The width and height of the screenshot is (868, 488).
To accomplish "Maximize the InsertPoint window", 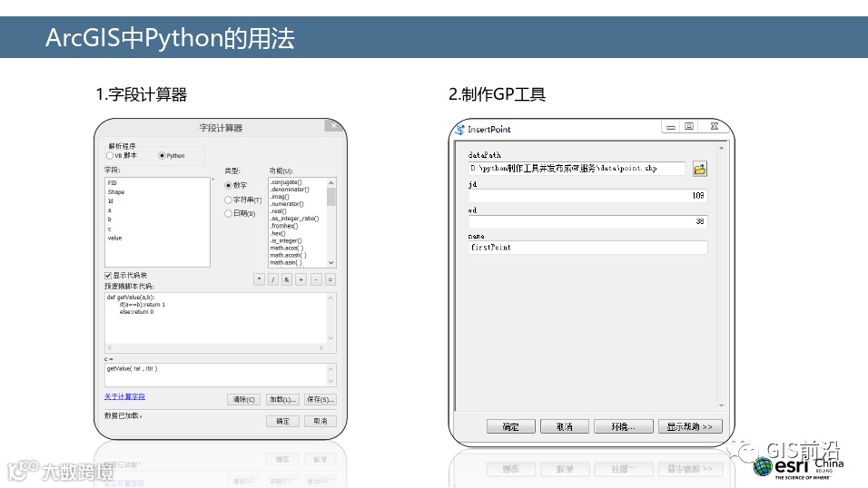I will click(x=688, y=127).
